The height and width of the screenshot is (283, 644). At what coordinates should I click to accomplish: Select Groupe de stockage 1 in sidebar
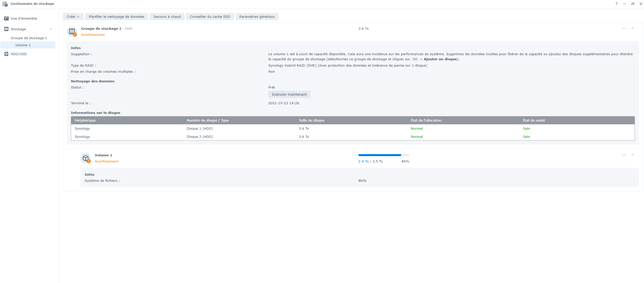point(29,38)
